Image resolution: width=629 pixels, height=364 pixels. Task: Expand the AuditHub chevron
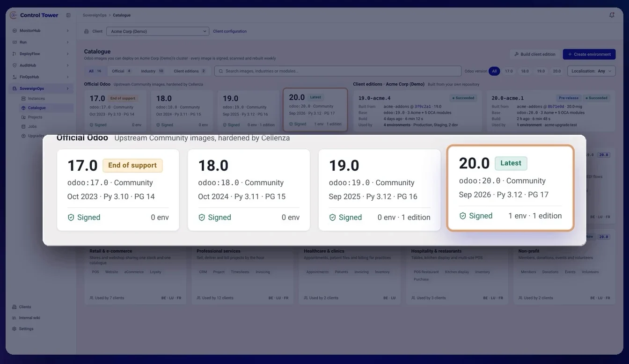pos(67,66)
